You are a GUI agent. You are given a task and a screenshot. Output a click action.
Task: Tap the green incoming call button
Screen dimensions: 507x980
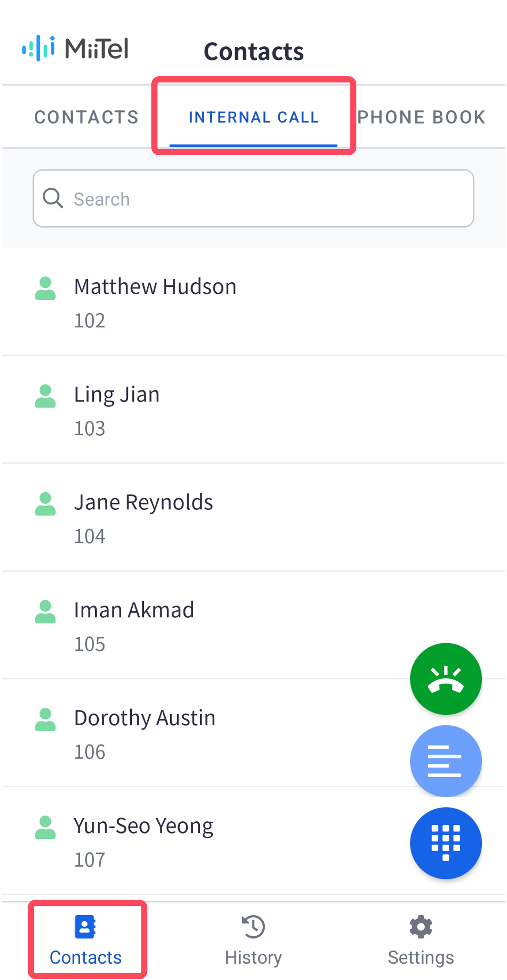(445, 678)
